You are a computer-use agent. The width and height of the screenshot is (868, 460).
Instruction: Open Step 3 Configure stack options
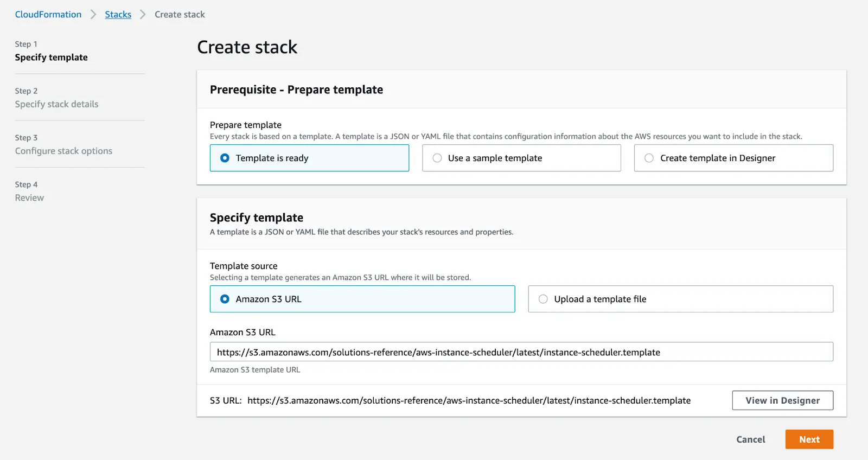(63, 145)
